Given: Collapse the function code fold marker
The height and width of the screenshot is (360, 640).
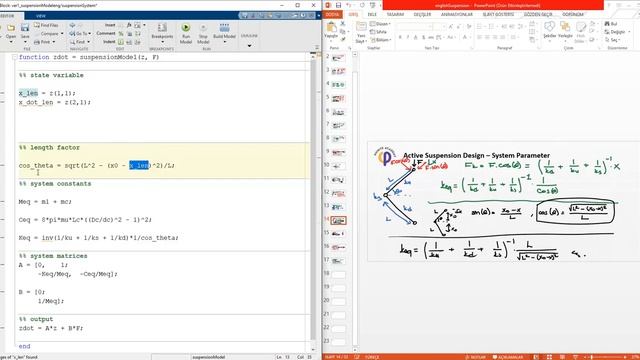Looking at the screenshot, I should [15, 57].
